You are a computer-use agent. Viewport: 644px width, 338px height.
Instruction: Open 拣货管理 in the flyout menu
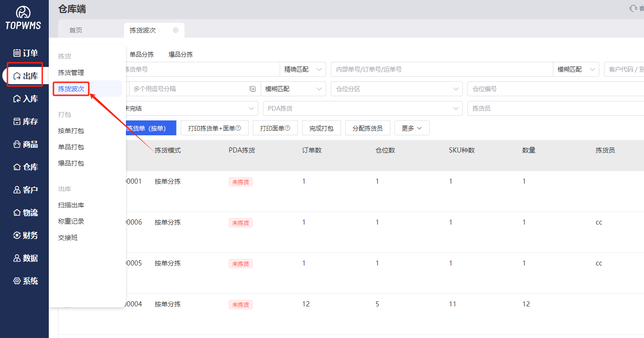tap(71, 73)
